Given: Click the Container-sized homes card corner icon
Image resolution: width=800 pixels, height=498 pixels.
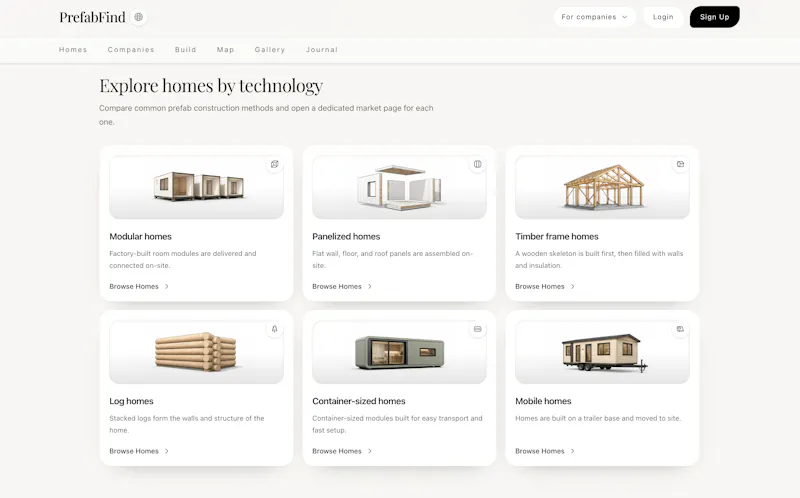Looking at the screenshot, I should pyautogui.click(x=478, y=329).
